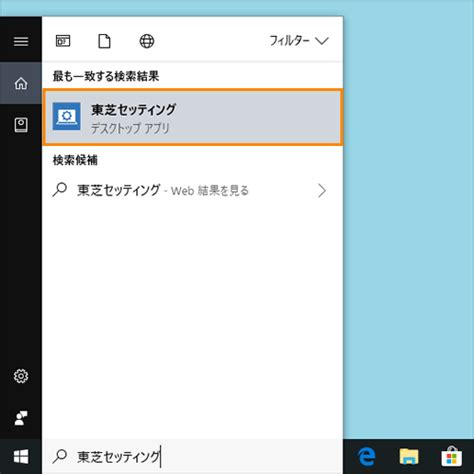This screenshot has width=474, height=474.
Task: Filter results by Web globe icon
Action: coord(147,41)
